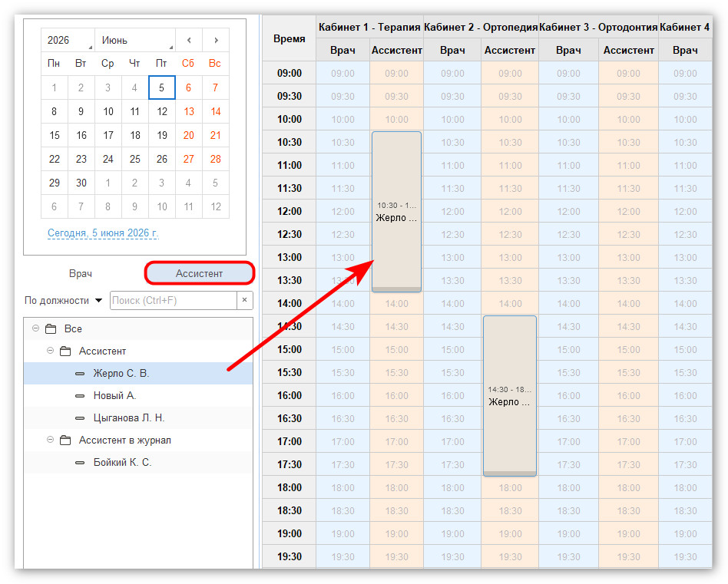Open the year 2026 dropdown

click(68, 41)
